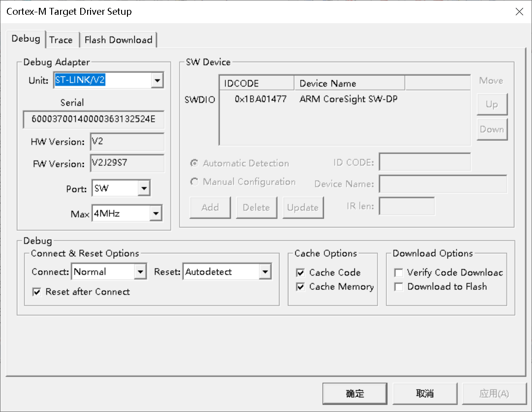Image resolution: width=532 pixels, height=412 pixels.
Task: Open the Max 4MHz clock dropdown
Action: coord(156,214)
